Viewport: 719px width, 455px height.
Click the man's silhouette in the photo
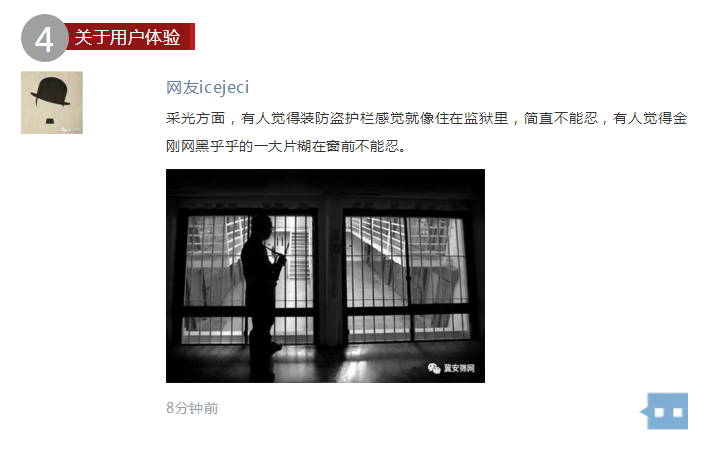click(x=263, y=294)
